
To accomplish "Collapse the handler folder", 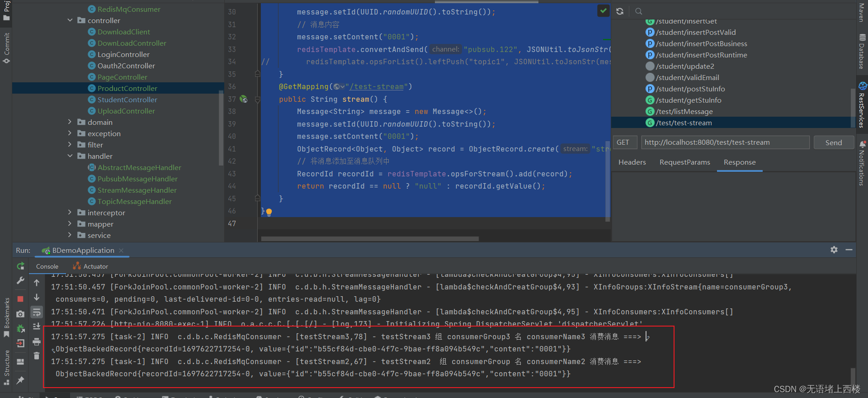I will pos(70,156).
